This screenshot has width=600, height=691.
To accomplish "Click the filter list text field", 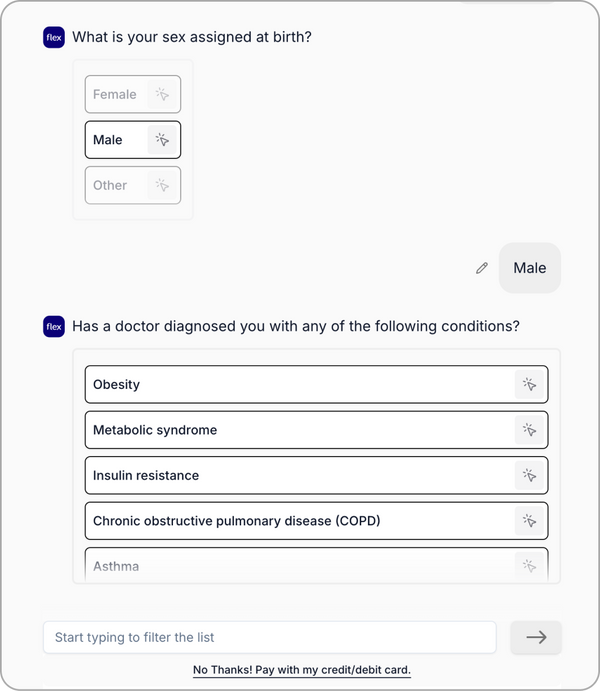I will click(x=269, y=637).
